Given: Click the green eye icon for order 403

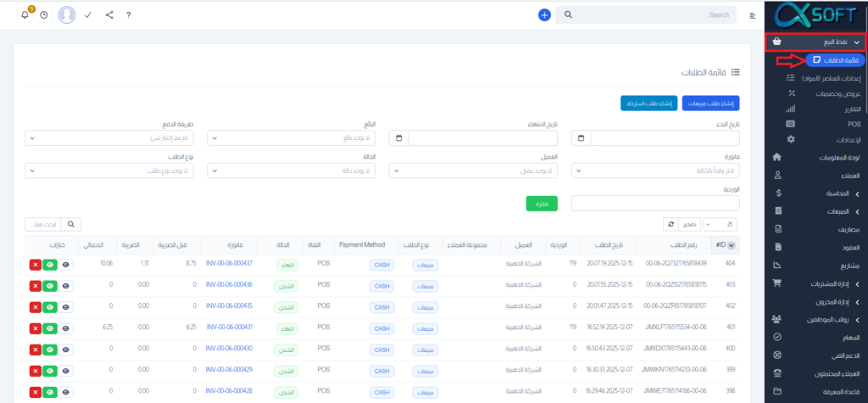Looking at the screenshot, I should [50, 285].
